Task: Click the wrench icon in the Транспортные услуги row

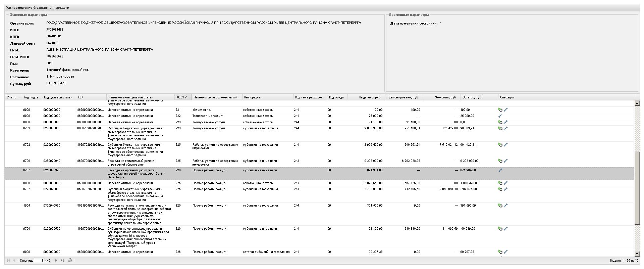Action: pos(500,116)
